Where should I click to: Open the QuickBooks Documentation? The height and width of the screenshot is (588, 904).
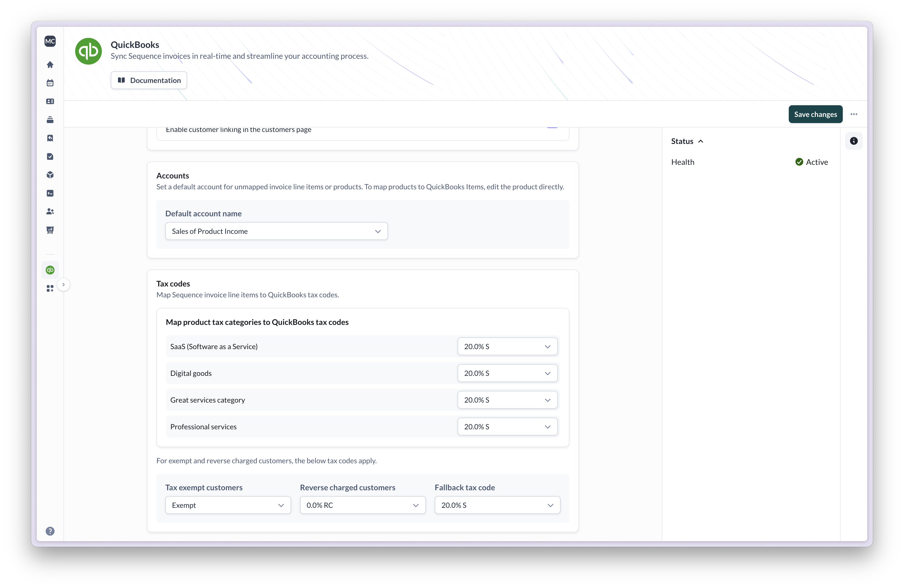coord(149,80)
